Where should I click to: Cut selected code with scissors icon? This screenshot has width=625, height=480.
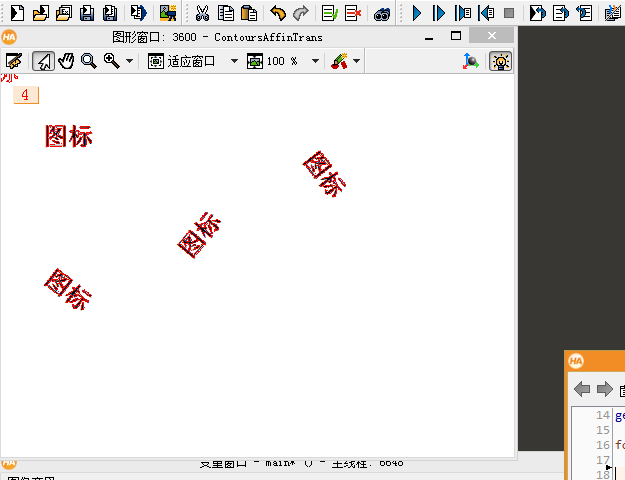202,13
